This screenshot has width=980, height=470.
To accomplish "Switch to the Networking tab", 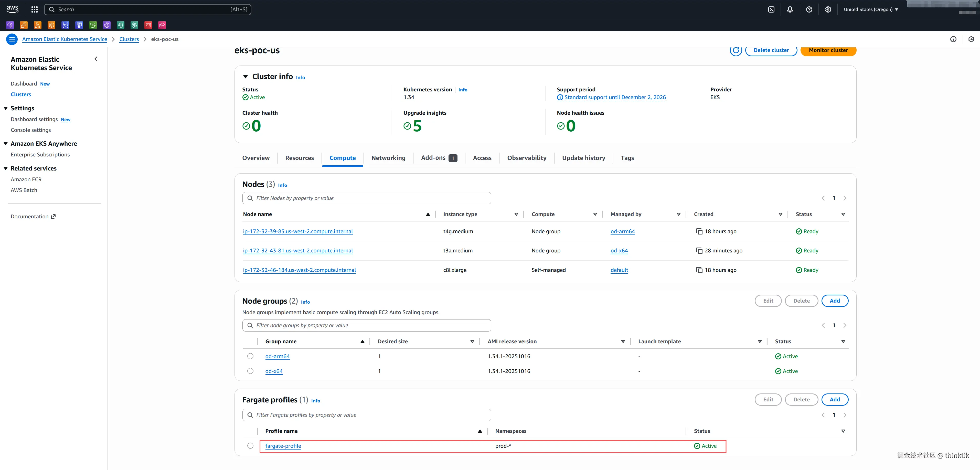I will click(x=388, y=158).
